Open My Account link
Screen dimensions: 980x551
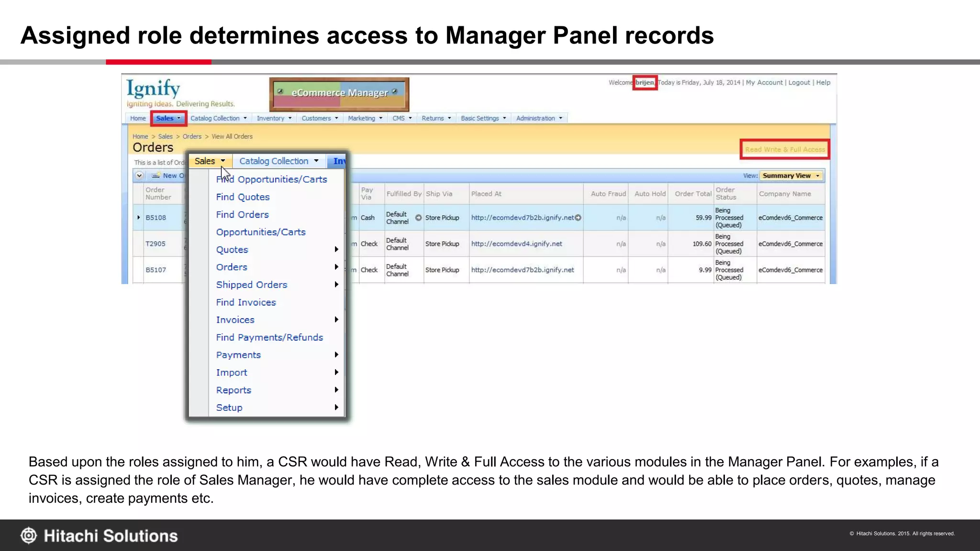tap(764, 82)
